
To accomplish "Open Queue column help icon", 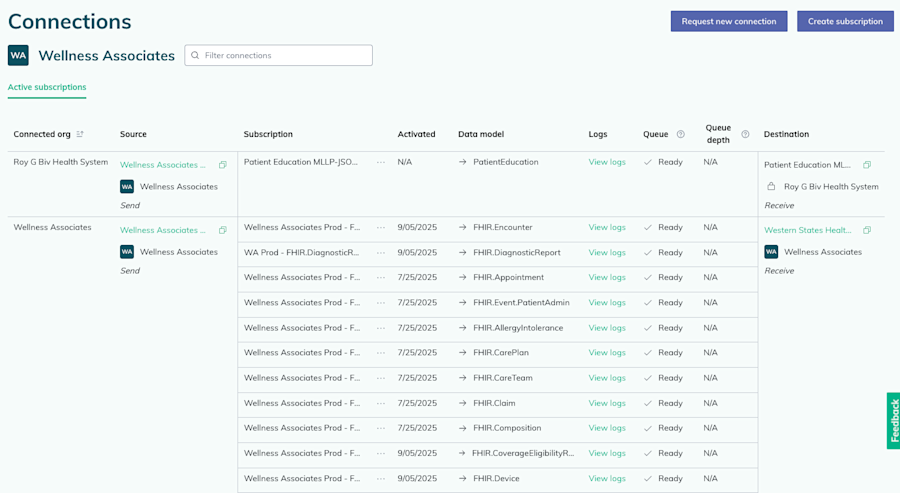I will coord(681,134).
